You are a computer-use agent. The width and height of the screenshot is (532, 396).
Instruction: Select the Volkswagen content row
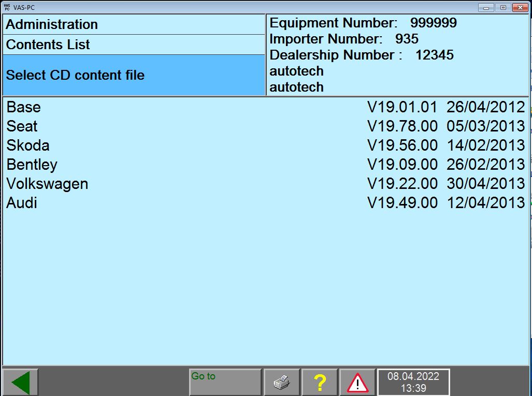[x=266, y=184]
